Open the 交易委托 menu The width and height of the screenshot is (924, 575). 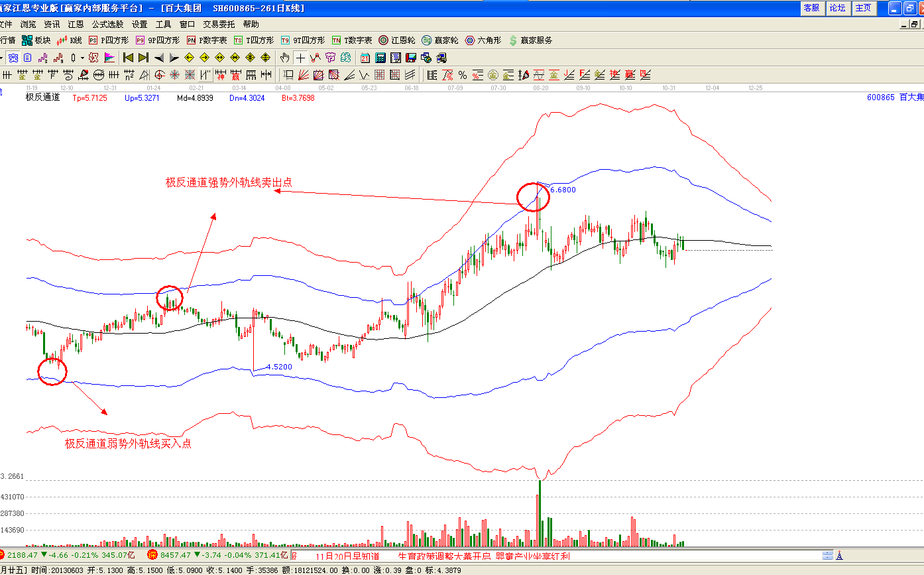(219, 24)
